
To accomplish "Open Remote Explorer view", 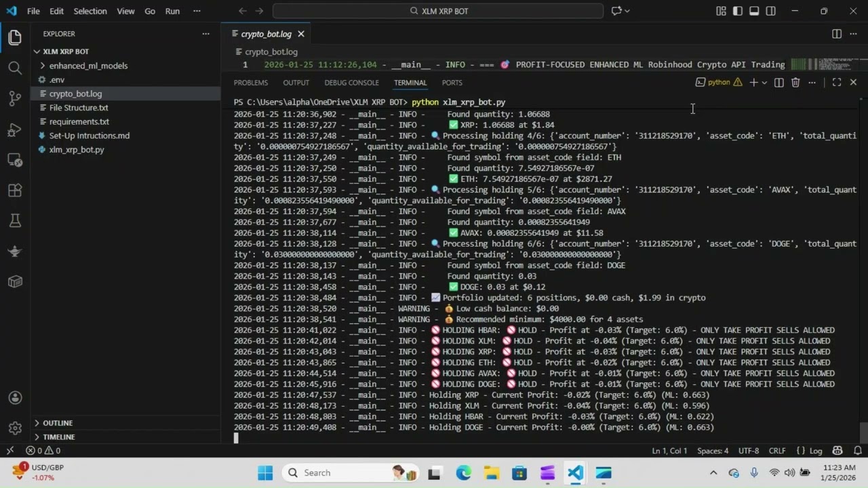I will pos(15,160).
